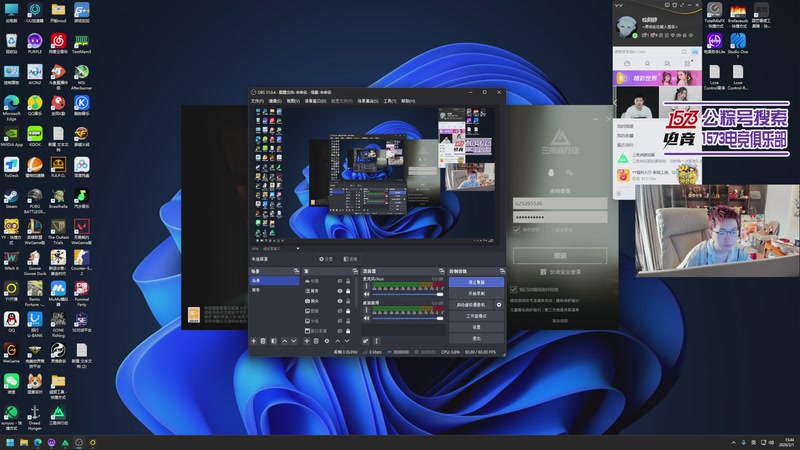Open NVIDIA App desktop shortcut
Viewport: 800px width, 450px height.
(11, 136)
